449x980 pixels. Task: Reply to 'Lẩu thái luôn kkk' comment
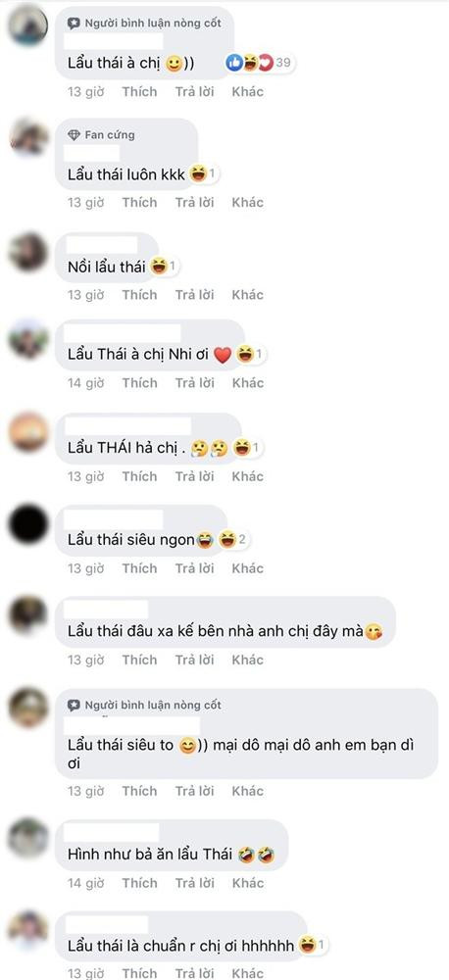(x=194, y=203)
